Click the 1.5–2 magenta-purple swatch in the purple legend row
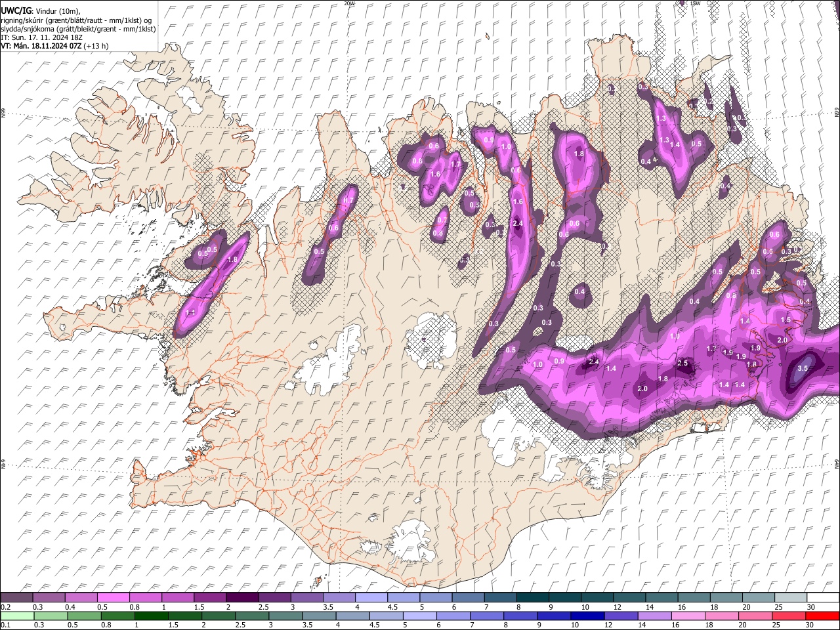This screenshot has width=840, height=630. tap(210, 598)
